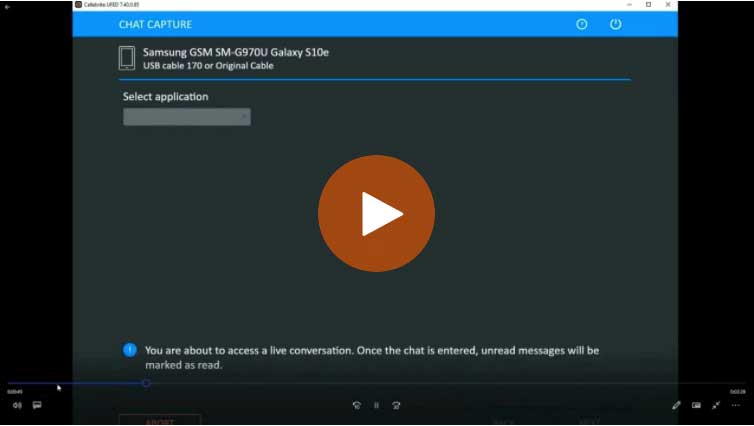Click the video progress slider handle
The image size is (754, 426).
coord(146,383)
